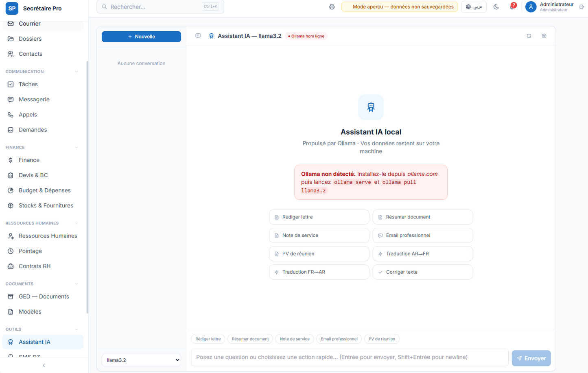Click the Appels phone icon in sidebar
The image size is (588, 373).
(x=11, y=115)
